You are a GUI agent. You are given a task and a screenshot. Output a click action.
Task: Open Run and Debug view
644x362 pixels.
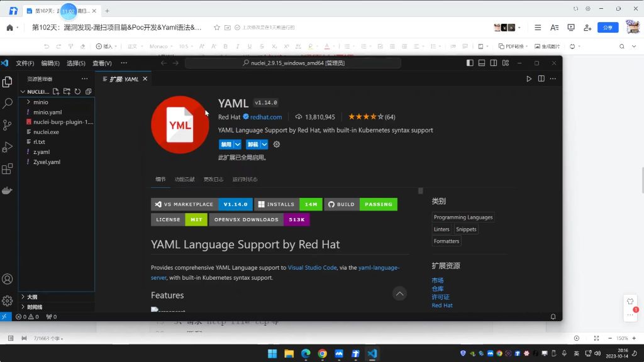pos(8,147)
